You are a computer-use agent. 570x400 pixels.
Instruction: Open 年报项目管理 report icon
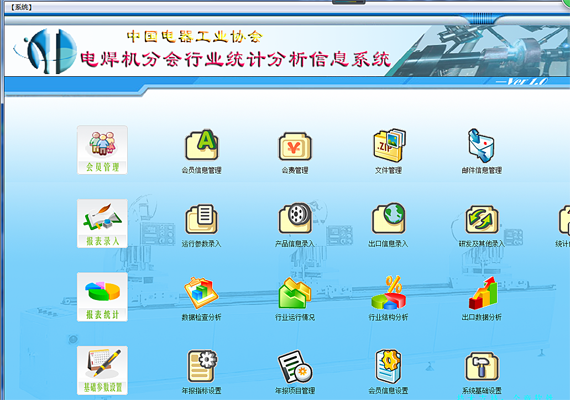(295, 367)
